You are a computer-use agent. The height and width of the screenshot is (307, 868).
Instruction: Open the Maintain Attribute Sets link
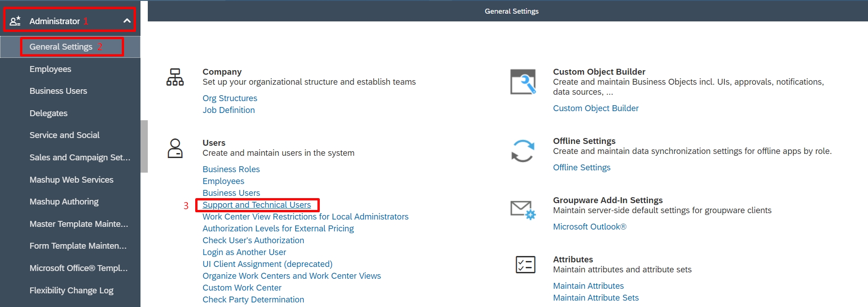(x=596, y=298)
